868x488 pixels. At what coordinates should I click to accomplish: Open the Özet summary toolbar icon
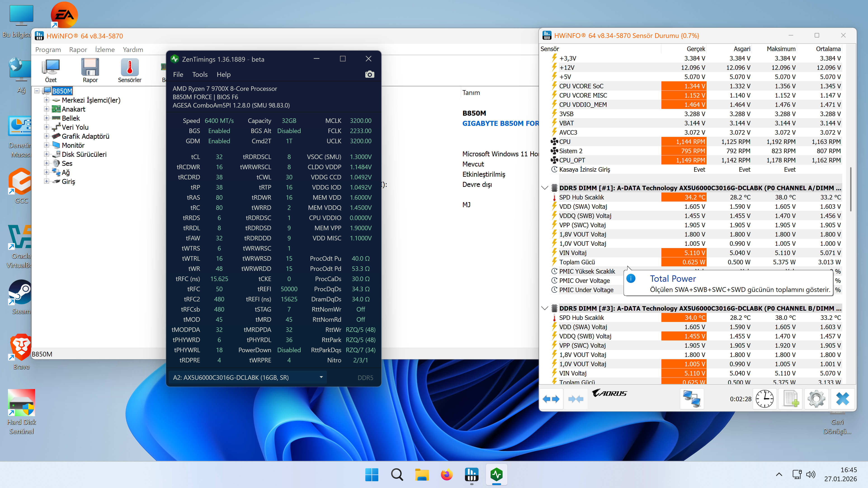coord(51,70)
